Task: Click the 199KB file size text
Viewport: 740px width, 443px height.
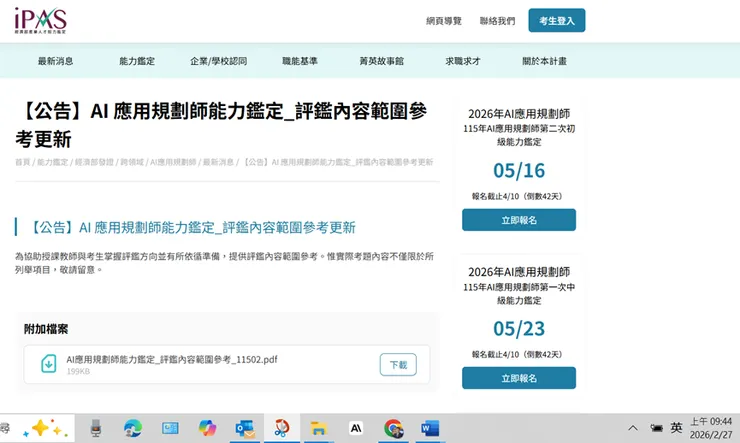Action: coord(78,371)
